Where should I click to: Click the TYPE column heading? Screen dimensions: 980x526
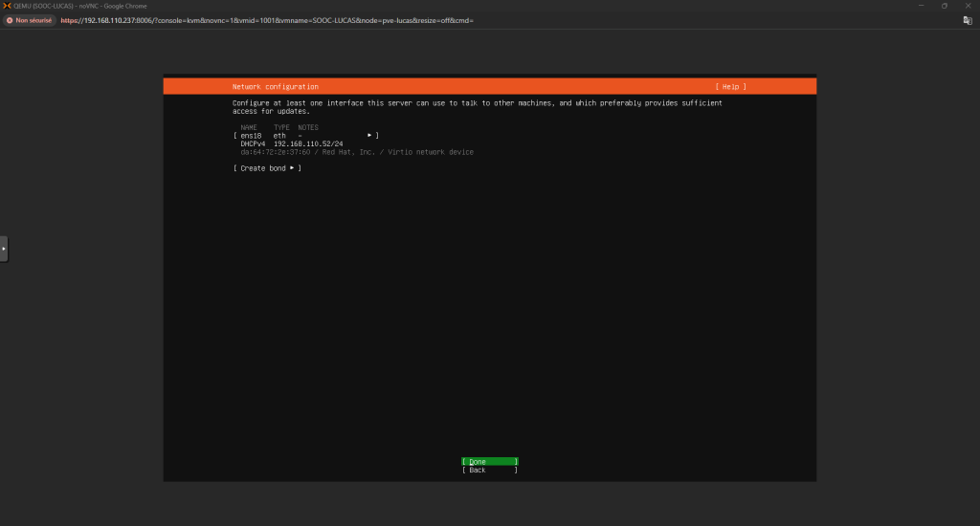(281, 127)
